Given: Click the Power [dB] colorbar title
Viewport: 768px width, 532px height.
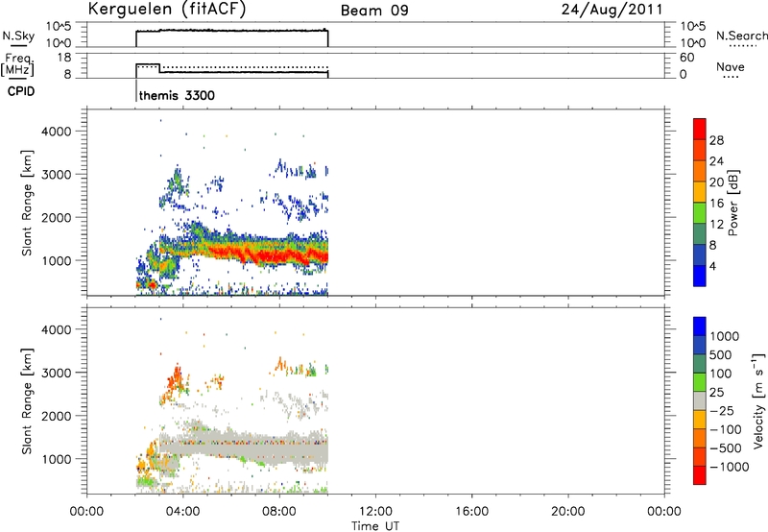Looking at the screenshot, I should 733,203.
